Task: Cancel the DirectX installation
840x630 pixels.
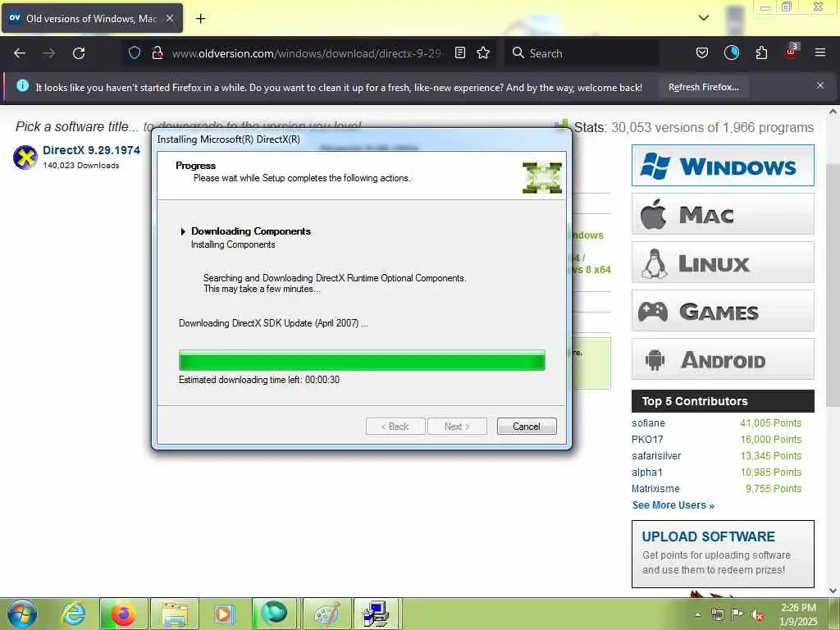Action: [x=527, y=427]
